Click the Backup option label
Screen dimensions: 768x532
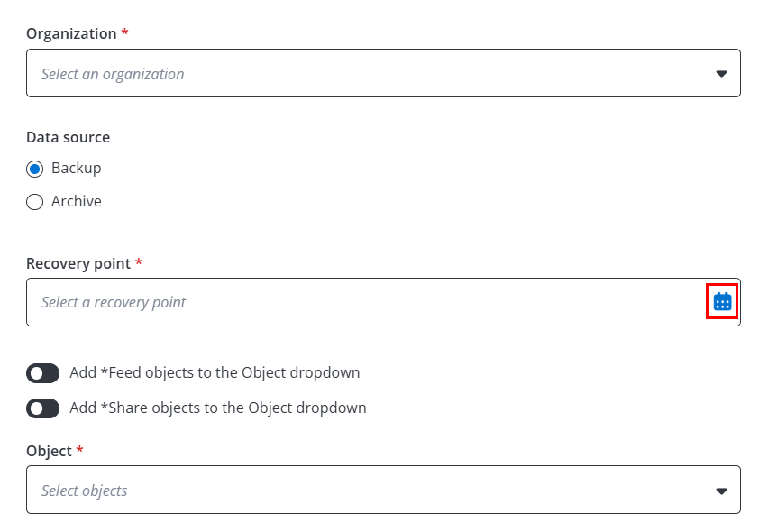[x=77, y=169]
